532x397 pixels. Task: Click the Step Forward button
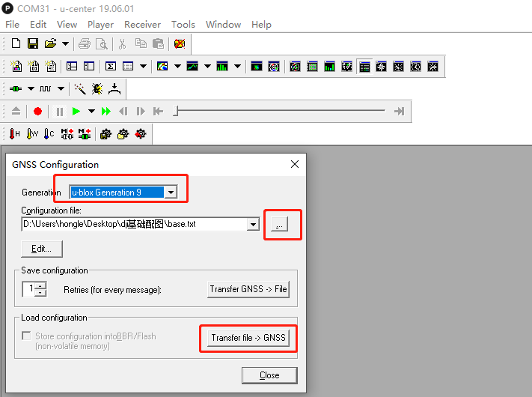[x=141, y=111]
